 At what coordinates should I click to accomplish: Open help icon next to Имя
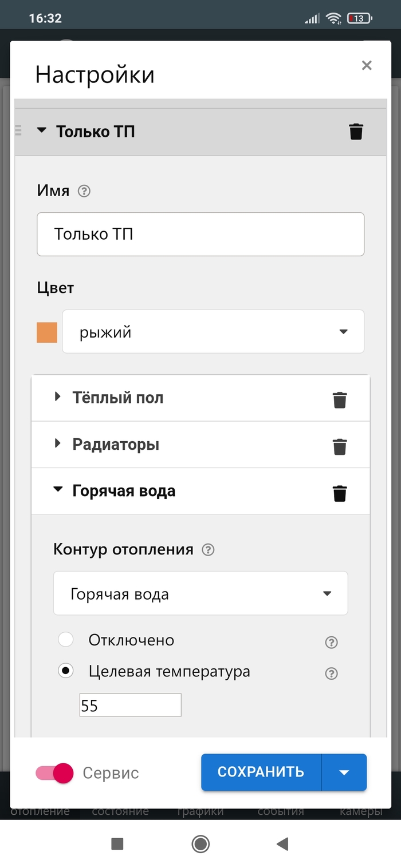84,191
